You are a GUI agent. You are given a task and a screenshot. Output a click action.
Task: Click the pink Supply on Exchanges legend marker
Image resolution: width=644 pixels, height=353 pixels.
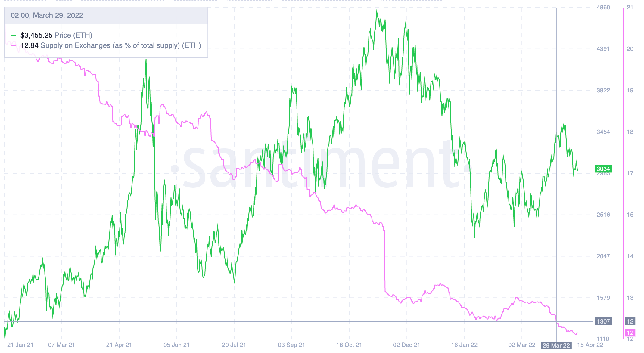13,46
